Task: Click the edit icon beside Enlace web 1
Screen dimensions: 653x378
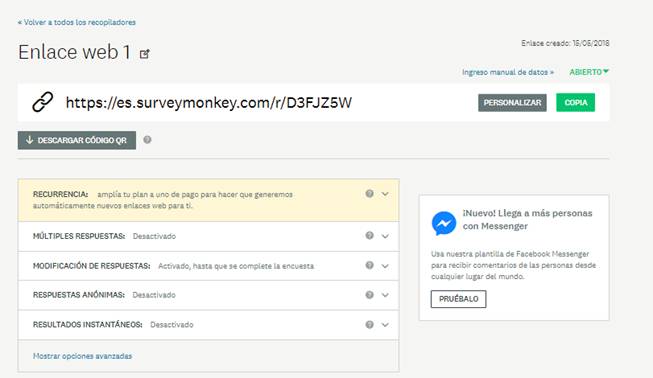Action: (145, 54)
